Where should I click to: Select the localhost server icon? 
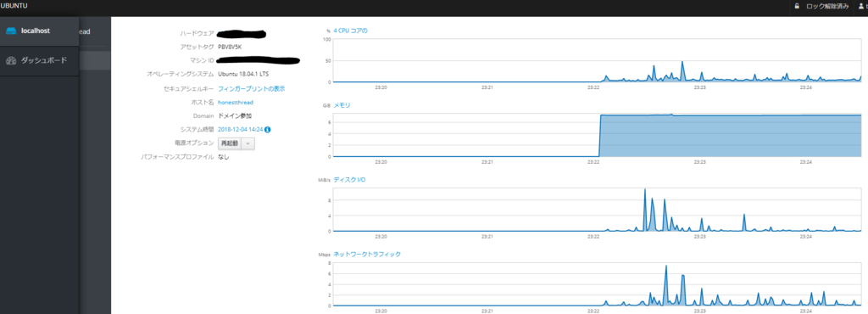(x=10, y=31)
